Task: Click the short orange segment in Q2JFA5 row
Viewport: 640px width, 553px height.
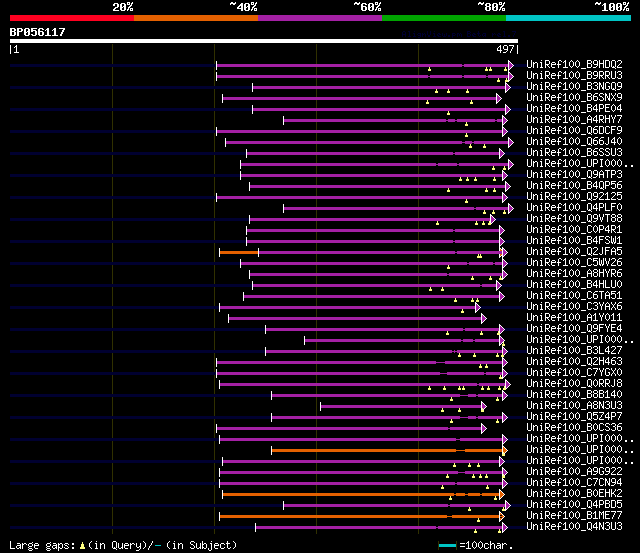Action: tap(239, 253)
